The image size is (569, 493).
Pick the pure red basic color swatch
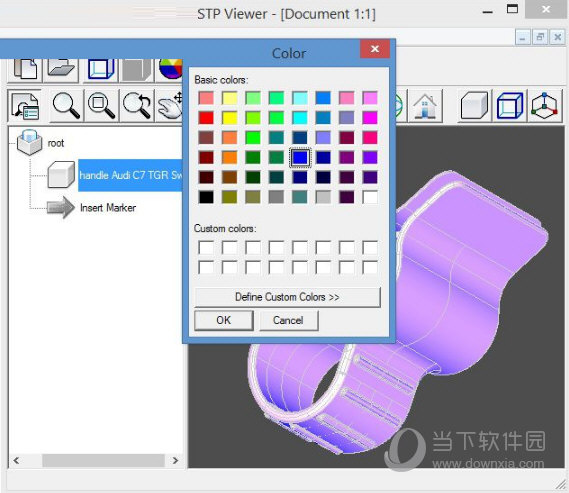[x=206, y=118]
